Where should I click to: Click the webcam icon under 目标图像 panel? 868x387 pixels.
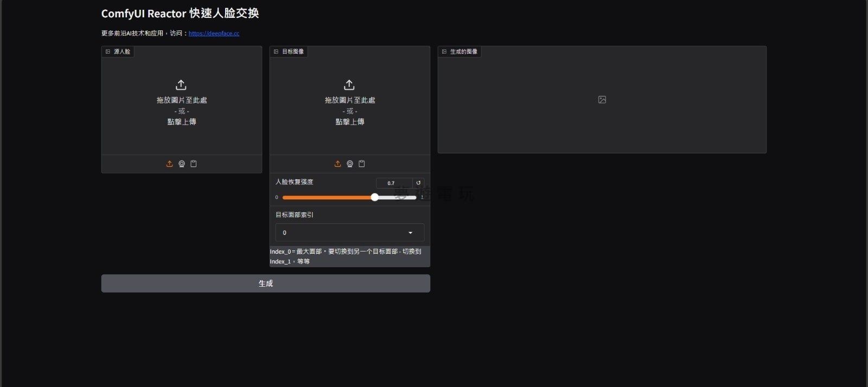[x=350, y=164]
